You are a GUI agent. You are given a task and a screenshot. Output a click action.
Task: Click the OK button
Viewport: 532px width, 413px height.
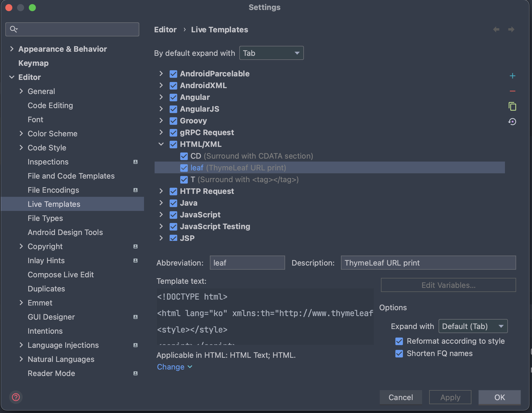499,397
